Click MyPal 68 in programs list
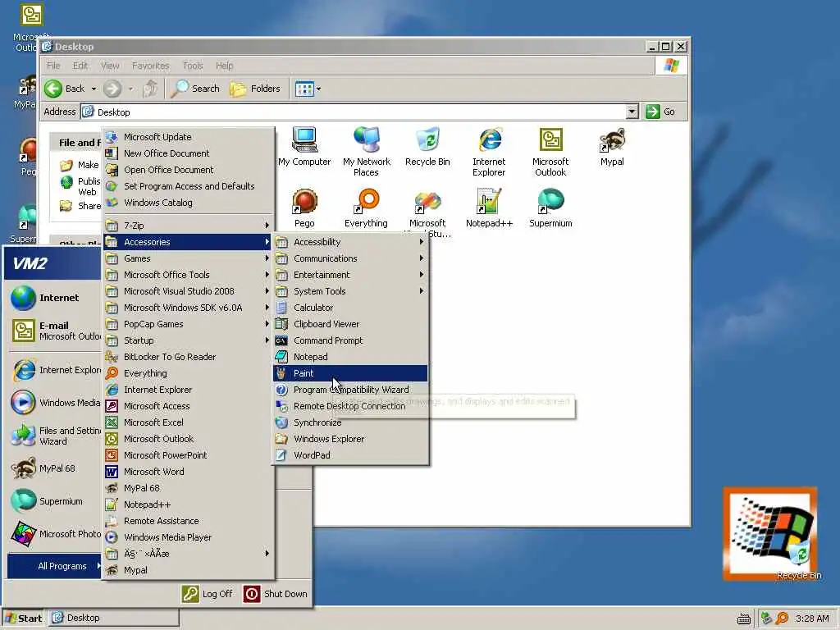The height and width of the screenshot is (630, 840). click(188, 488)
